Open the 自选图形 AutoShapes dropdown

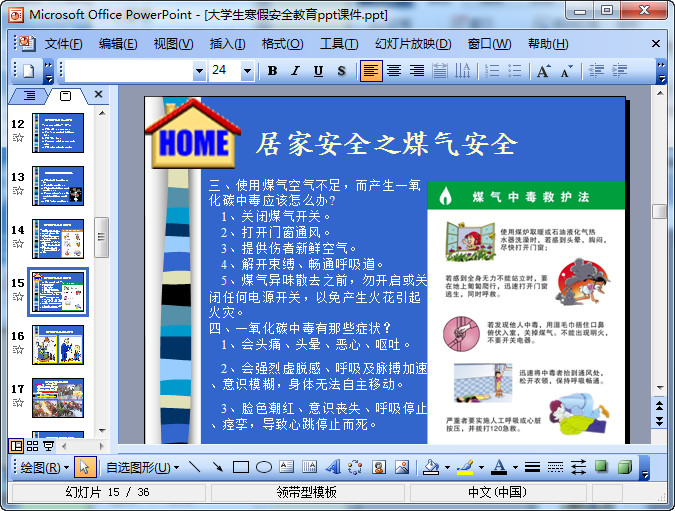[x=142, y=467]
